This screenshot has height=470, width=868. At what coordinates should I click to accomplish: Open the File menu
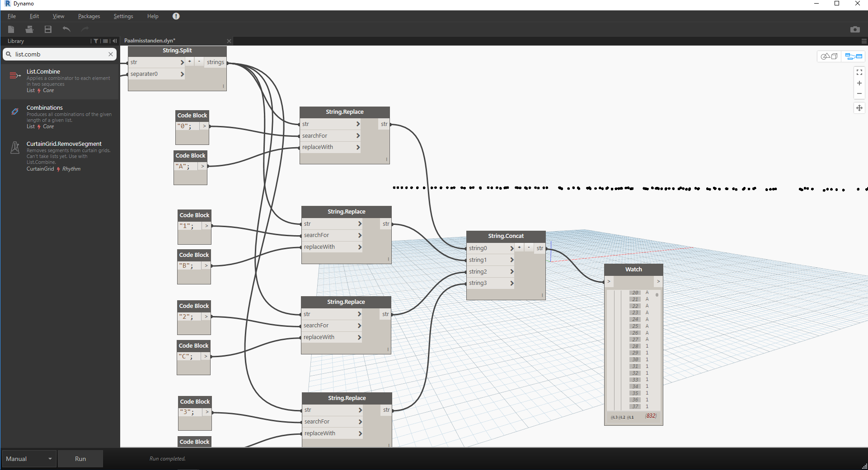(12, 16)
